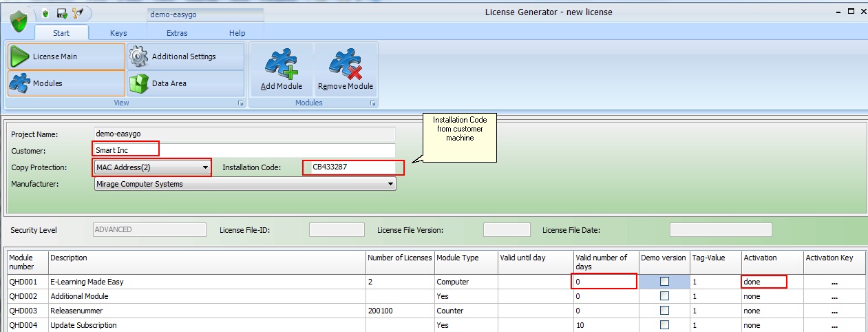Check Demo version for Update Subscription

coord(664,325)
